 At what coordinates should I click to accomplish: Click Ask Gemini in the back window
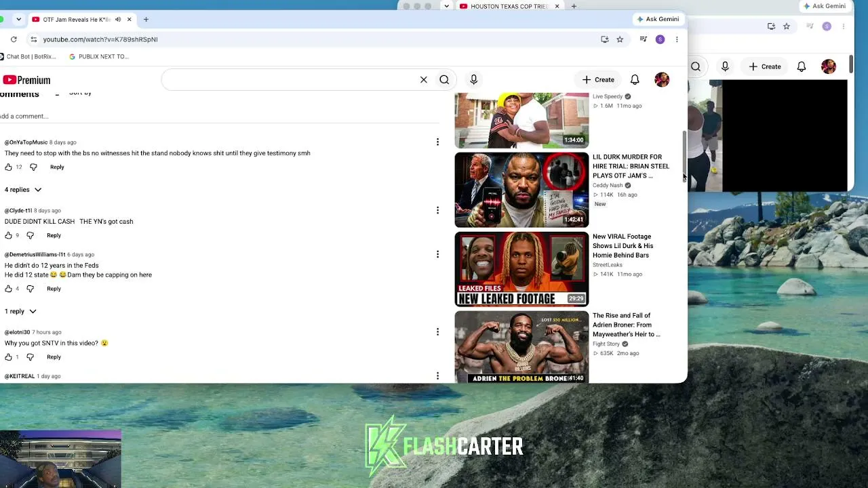pyautogui.click(x=824, y=6)
